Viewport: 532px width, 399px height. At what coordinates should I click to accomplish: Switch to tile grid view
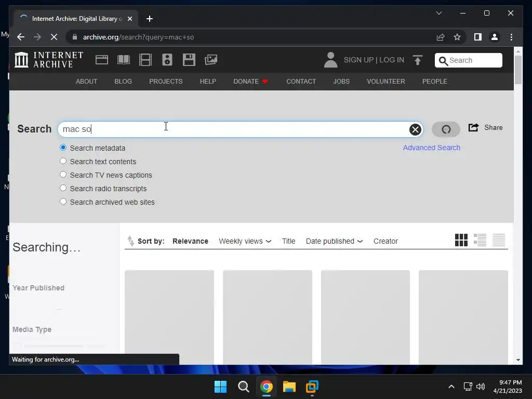tap(461, 240)
